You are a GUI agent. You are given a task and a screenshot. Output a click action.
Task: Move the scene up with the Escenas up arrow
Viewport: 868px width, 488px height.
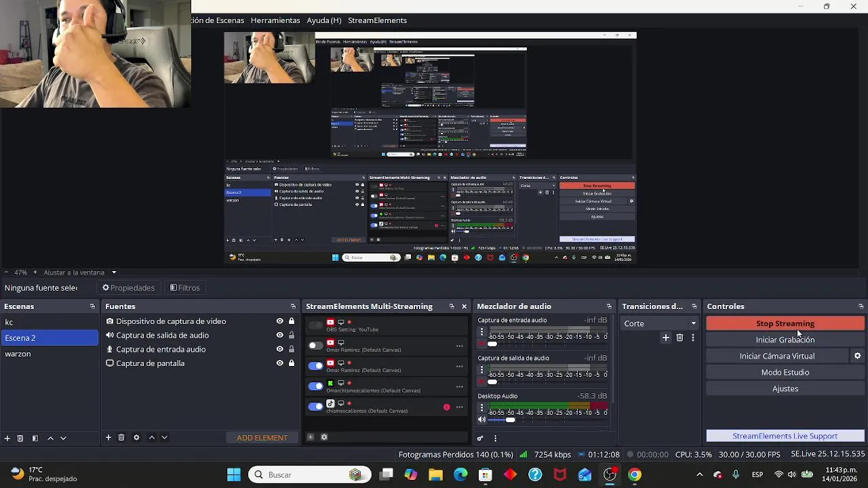[x=50, y=438]
